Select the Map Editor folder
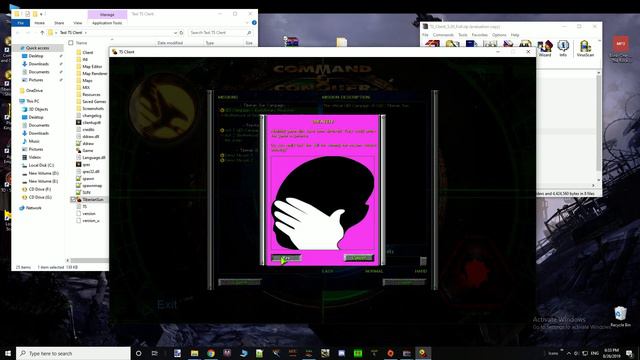 tap(92, 67)
